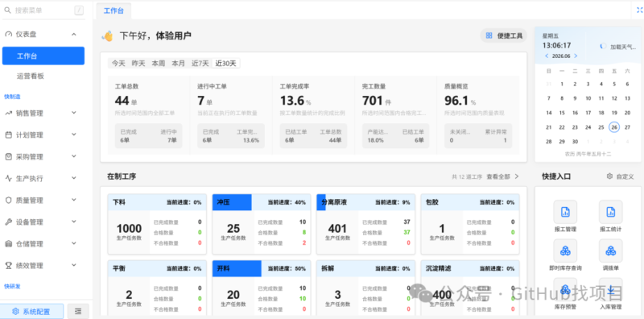Select the 近7天 time range
Viewport: 644px width, 319px height.
[200, 64]
